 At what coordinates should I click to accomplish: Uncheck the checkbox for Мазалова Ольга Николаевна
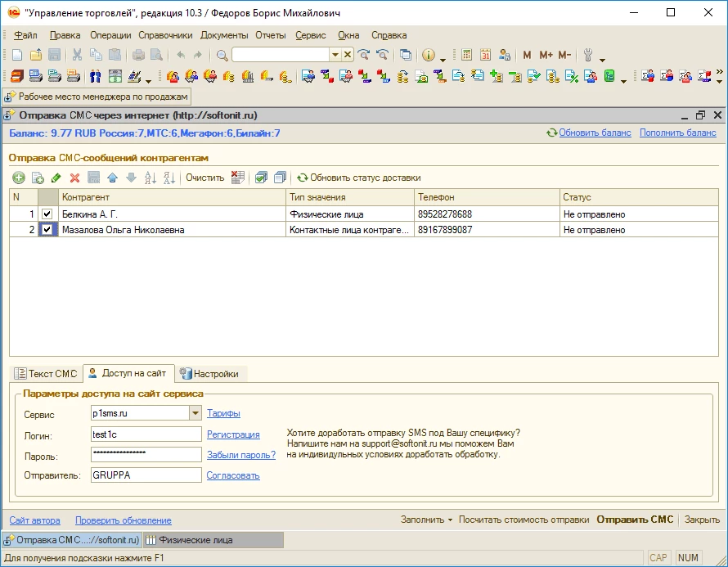click(47, 230)
